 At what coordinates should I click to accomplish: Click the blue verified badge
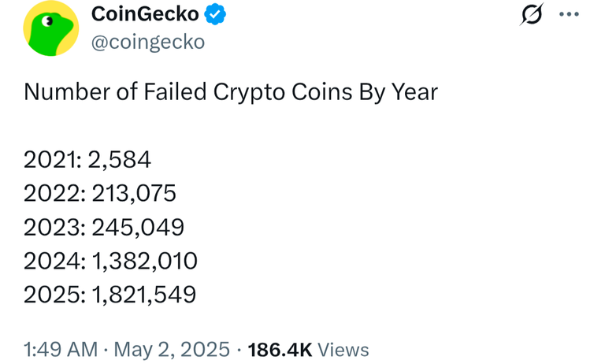click(215, 14)
